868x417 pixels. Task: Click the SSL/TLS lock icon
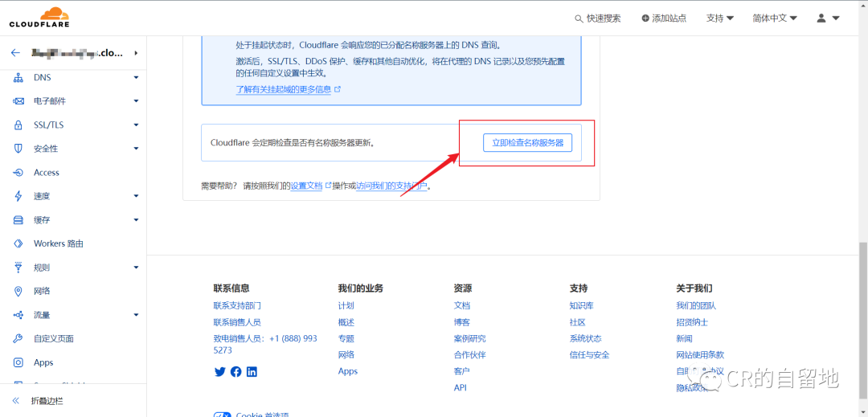click(18, 125)
